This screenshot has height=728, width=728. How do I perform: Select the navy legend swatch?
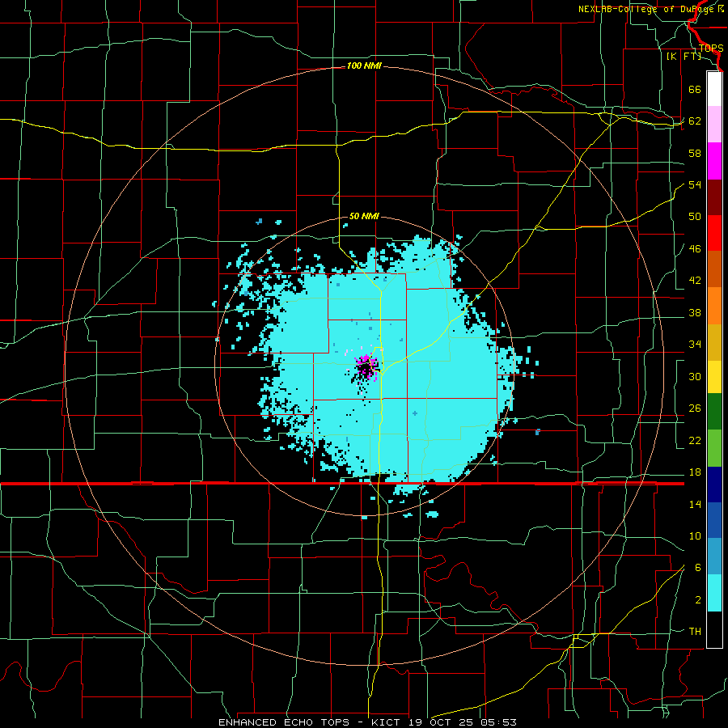point(714,485)
